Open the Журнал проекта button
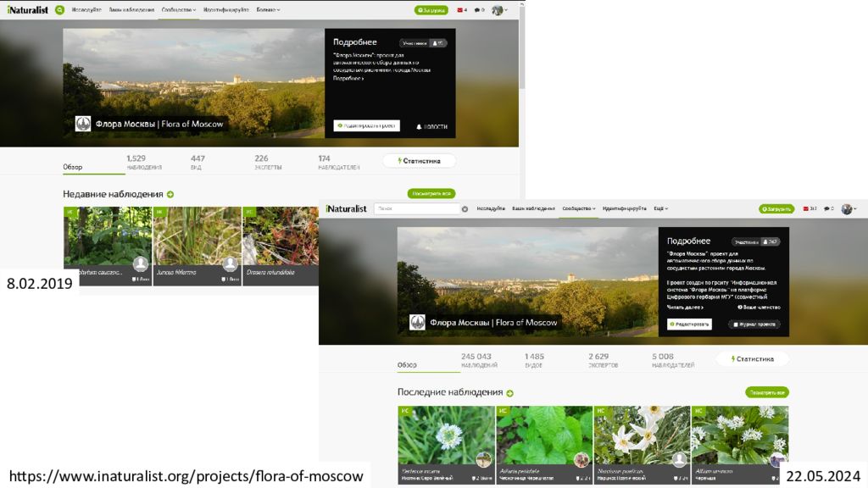 click(x=754, y=324)
